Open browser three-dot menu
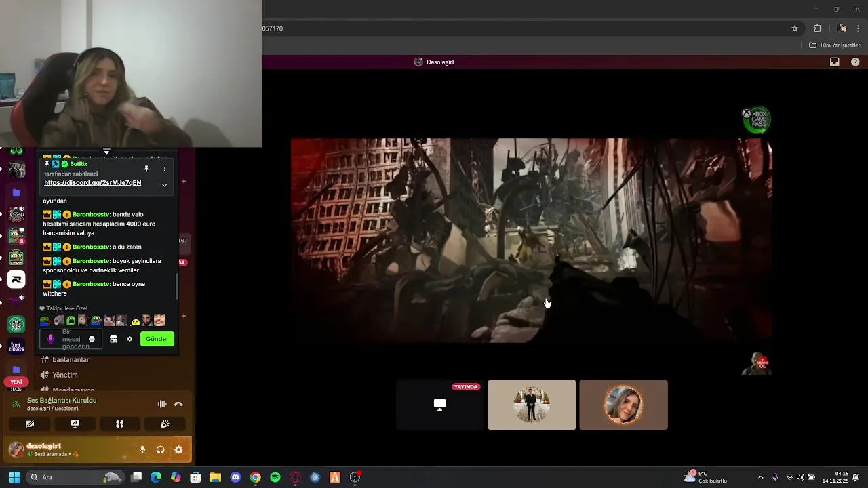 858,28
